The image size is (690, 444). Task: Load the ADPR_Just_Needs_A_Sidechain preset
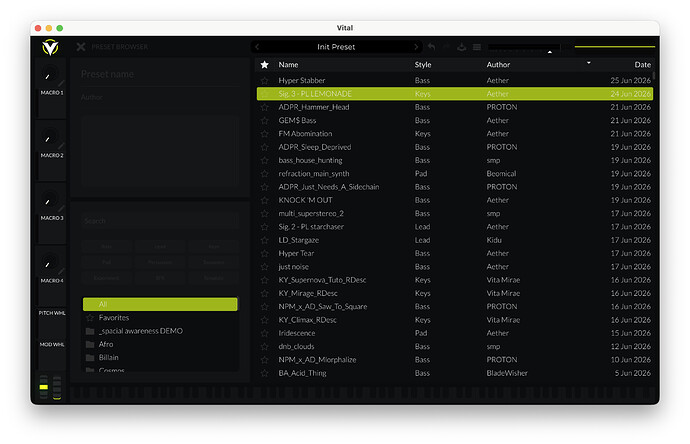pyautogui.click(x=455, y=187)
